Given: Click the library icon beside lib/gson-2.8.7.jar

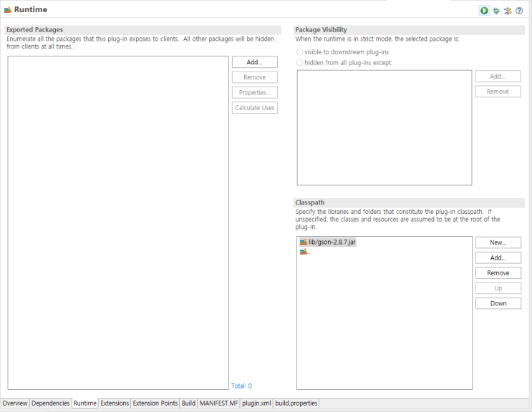Looking at the screenshot, I should point(304,242).
